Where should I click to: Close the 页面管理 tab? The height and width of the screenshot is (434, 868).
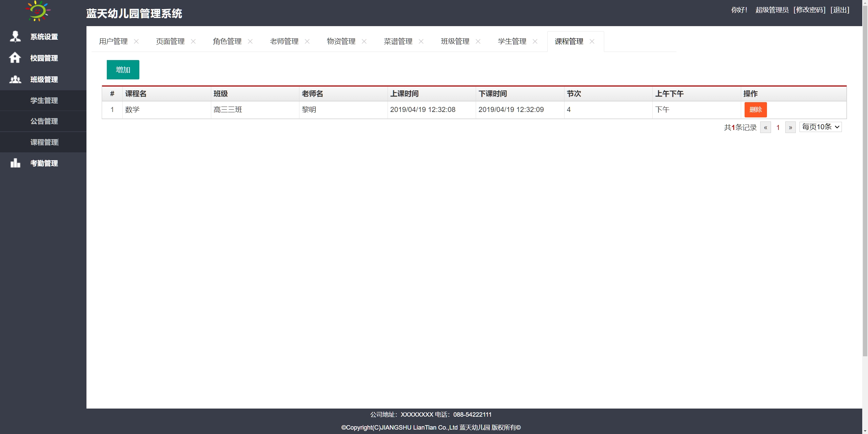click(x=193, y=41)
